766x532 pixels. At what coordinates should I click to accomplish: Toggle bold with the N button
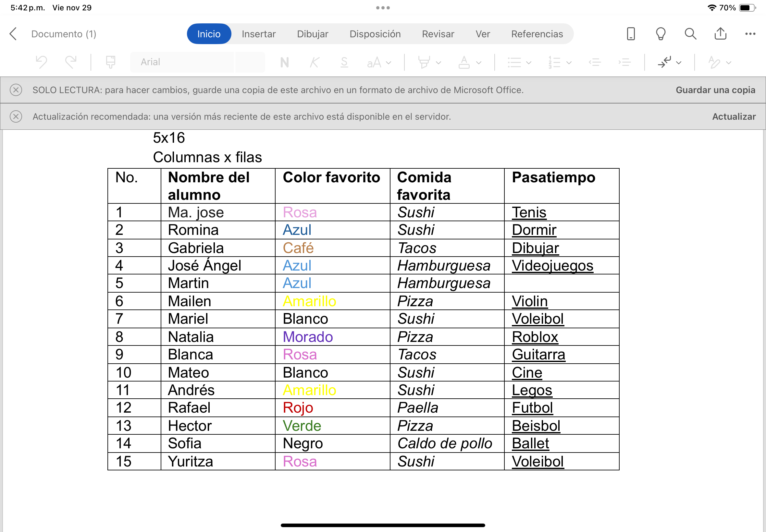pyautogui.click(x=284, y=62)
